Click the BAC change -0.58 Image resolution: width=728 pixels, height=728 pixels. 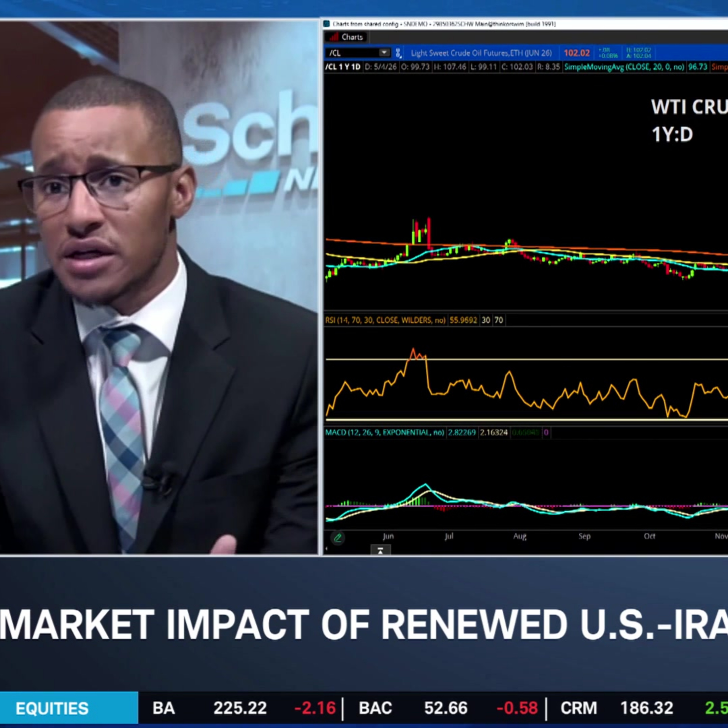pyautogui.click(x=517, y=708)
